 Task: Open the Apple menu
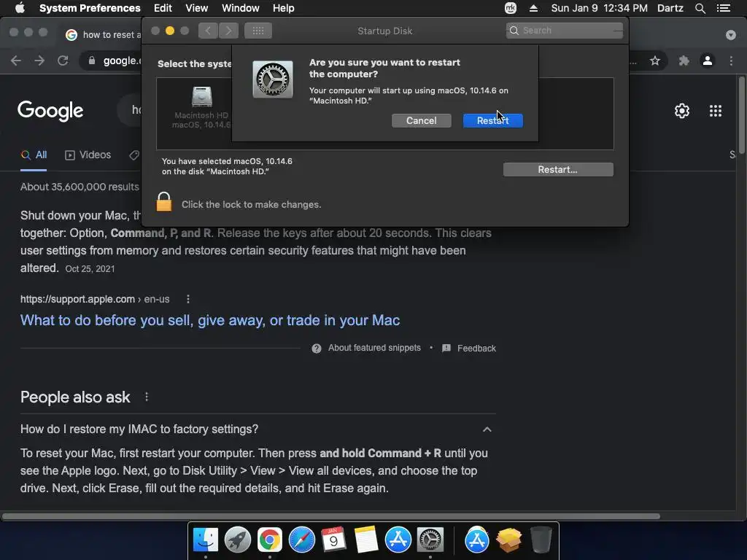coord(20,8)
